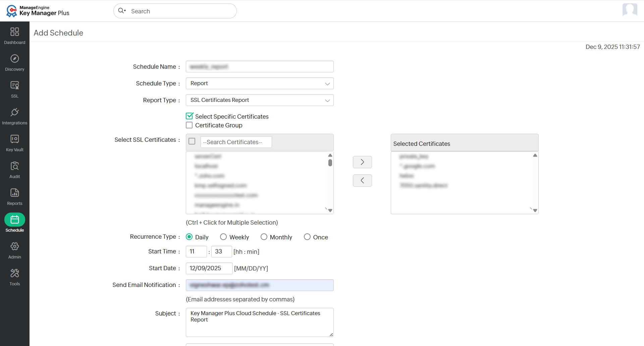Image resolution: width=644 pixels, height=346 pixels.
Task: Click the top Search box
Action: tap(175, 11)
